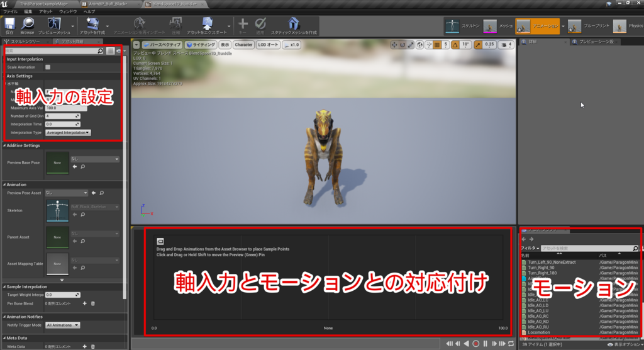This screenshot has height=350, width=644.
Task: Click Create Static Mesh (スタティックメッシュを作成) icon
Action: [293, 24]
